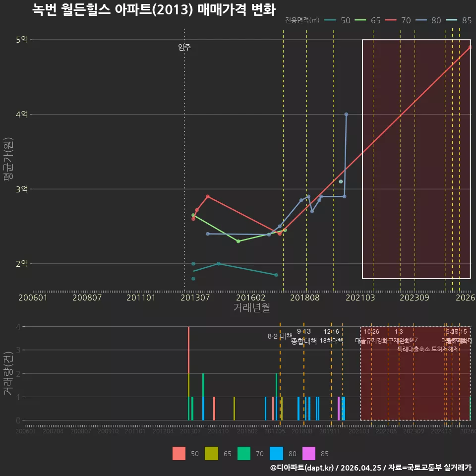This screenshot has height=476, width=476.
Task: Select the 70㎡ red line legend entry
Action: coord(398,20)
